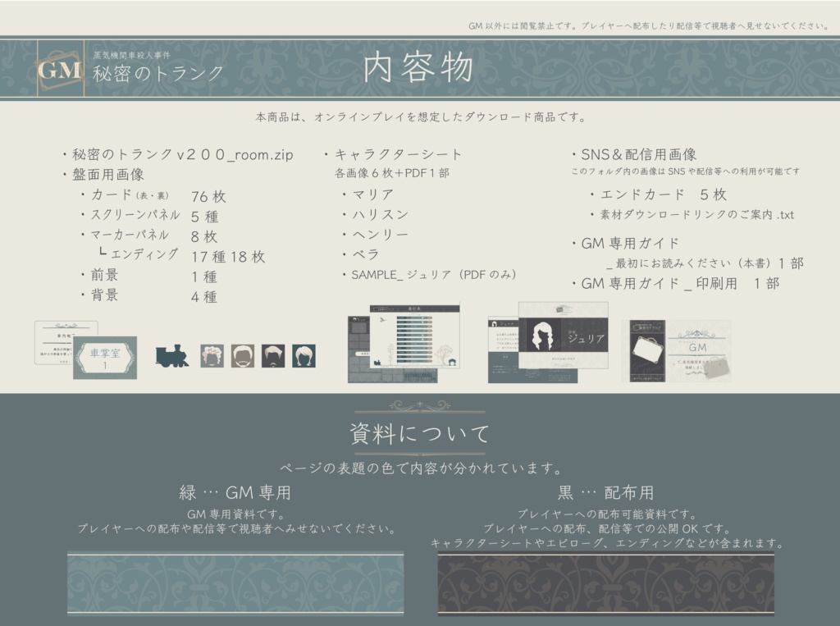Click the エンディング 17 種 18 枚 row
Image resolution: width=840 pixels, height=626 pixels.
182,256
